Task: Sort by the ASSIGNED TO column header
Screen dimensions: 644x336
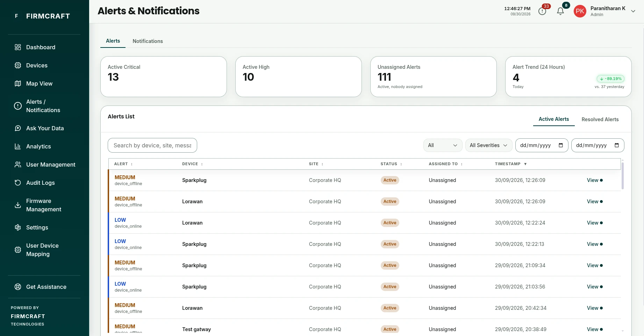Action: coord(445,164)
